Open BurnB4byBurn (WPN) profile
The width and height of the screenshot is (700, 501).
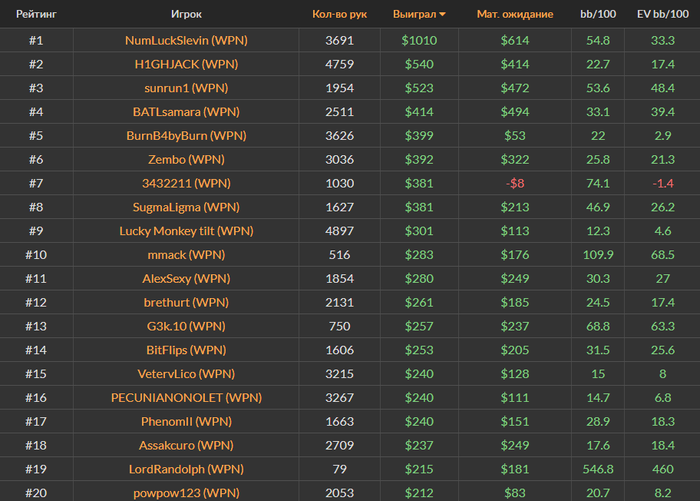186,135
